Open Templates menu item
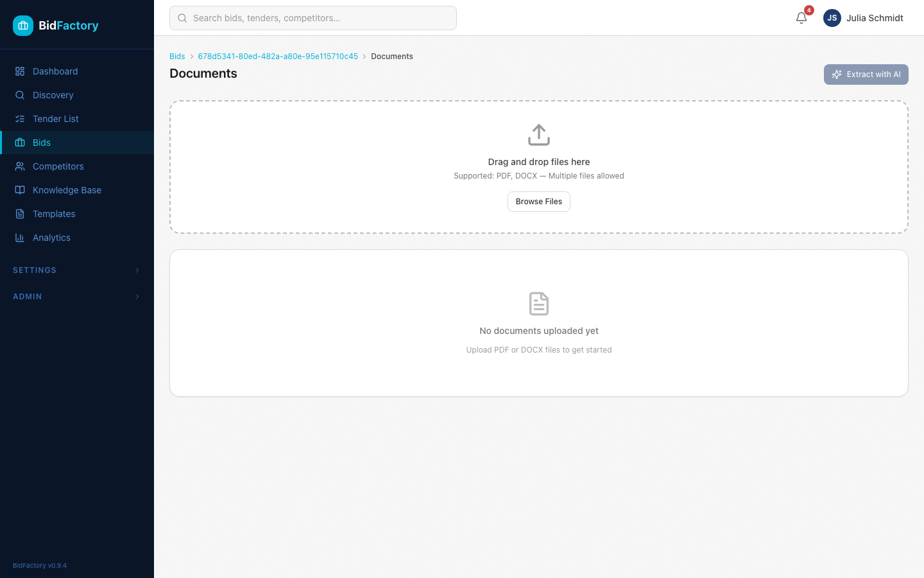Image resolution: width=924 pixels, height=578 pixels. (77, 214)
